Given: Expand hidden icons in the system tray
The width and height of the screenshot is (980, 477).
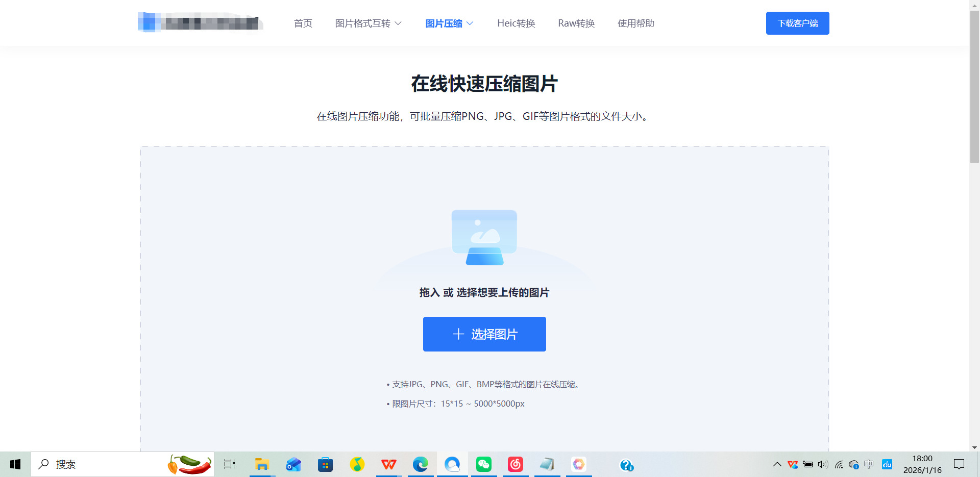Looking at the screenshot, I should [777, 464].
